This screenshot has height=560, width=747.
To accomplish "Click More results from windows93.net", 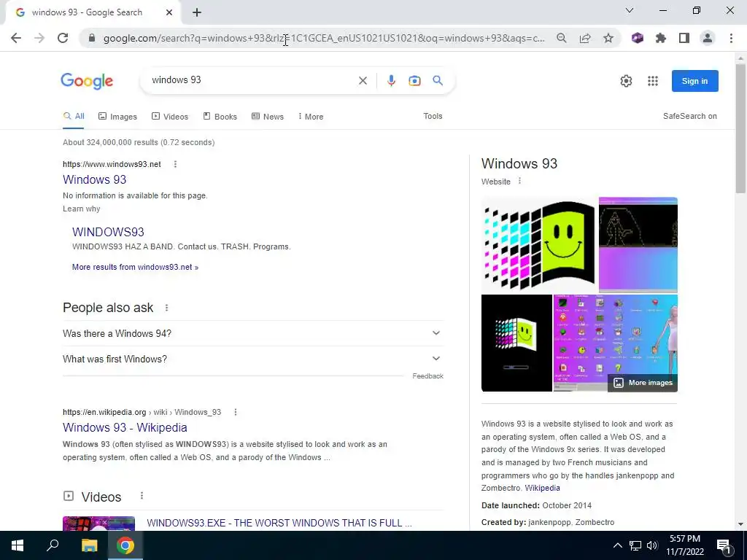I will click(x=135, y=267).
